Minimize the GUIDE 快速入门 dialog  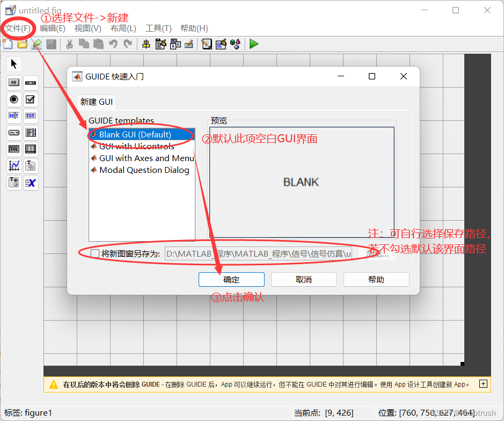(x=341, y=76)
